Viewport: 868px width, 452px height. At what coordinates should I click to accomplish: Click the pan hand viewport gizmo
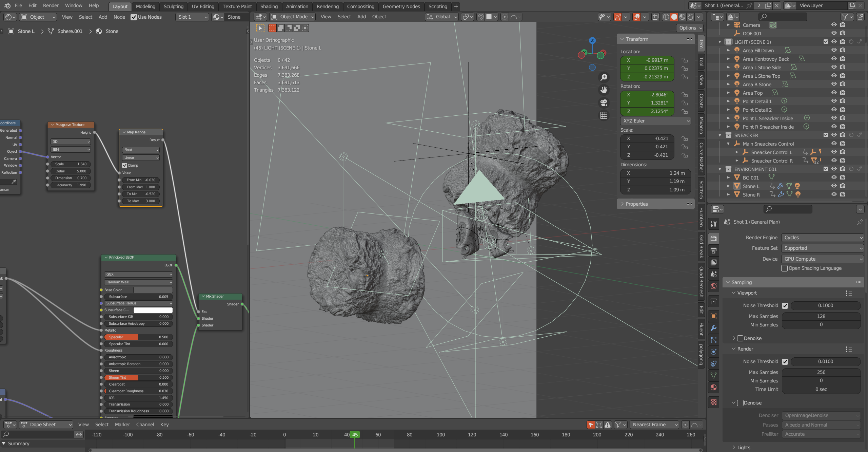click(604, 90)
